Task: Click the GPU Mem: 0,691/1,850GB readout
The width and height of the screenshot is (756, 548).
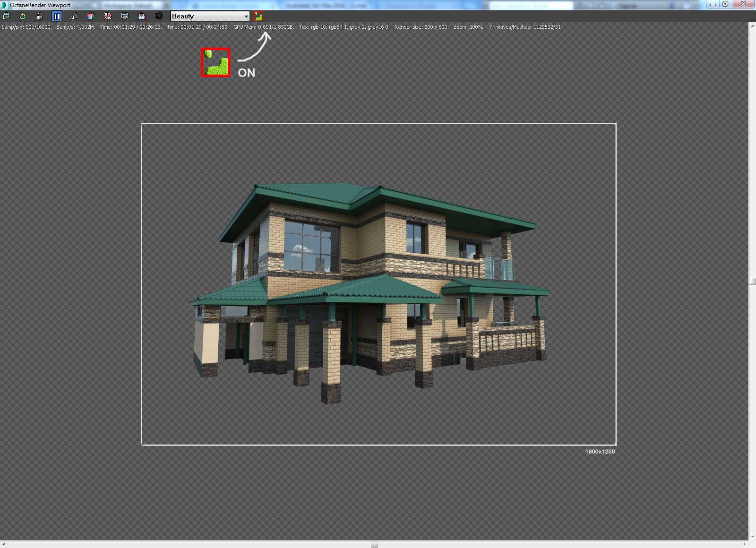Action: pyautogui.click(x=264, y=27)
